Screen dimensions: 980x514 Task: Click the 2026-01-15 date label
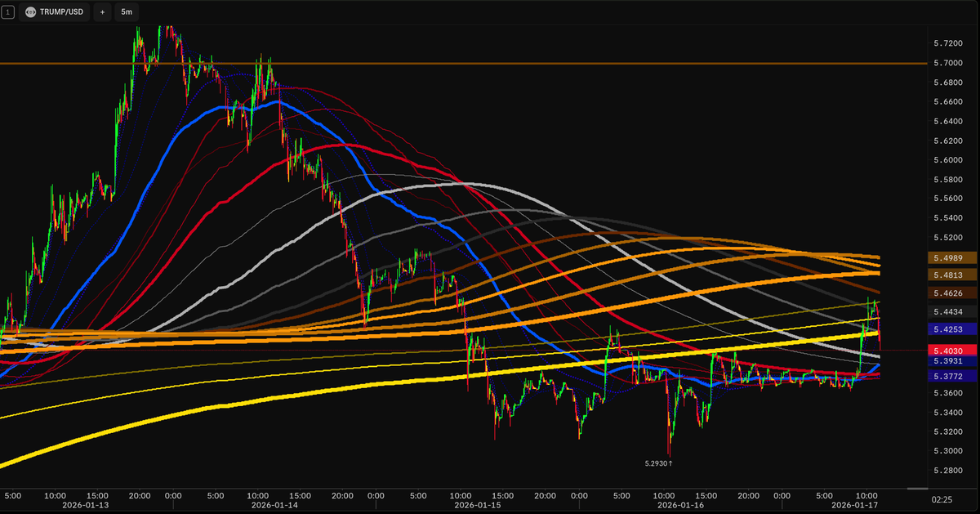coord(478,505)
